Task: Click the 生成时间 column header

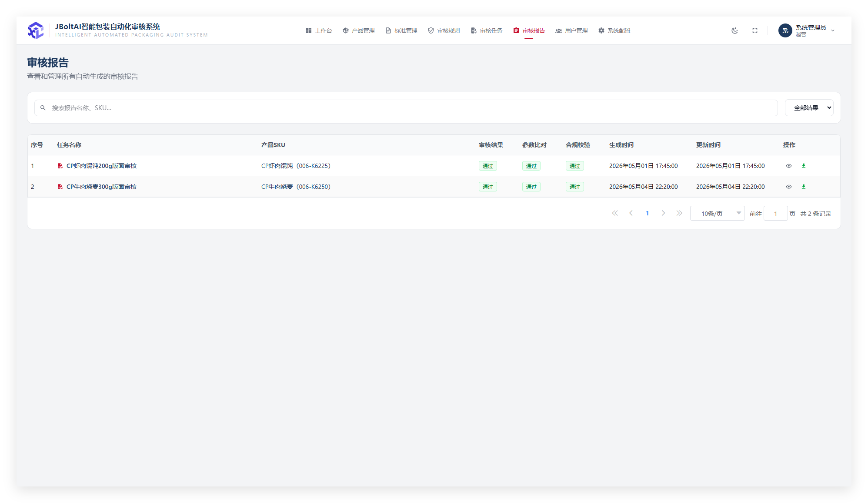Action: point(621,145)
